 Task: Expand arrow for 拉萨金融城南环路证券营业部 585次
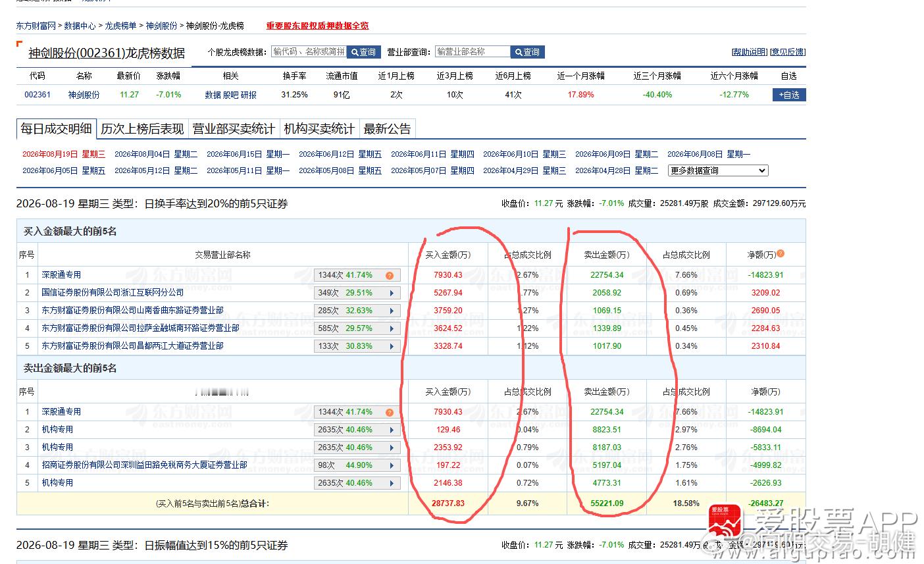(x=392, y=328)
